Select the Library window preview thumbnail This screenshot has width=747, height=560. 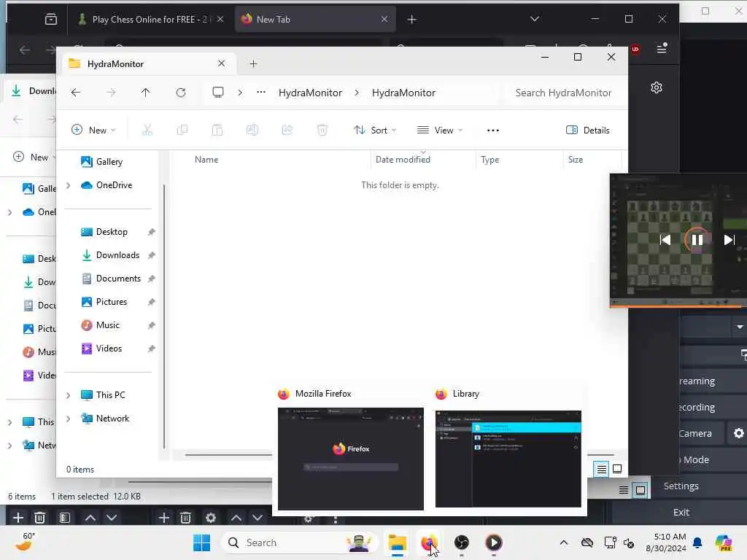click(x=508, y=459)
